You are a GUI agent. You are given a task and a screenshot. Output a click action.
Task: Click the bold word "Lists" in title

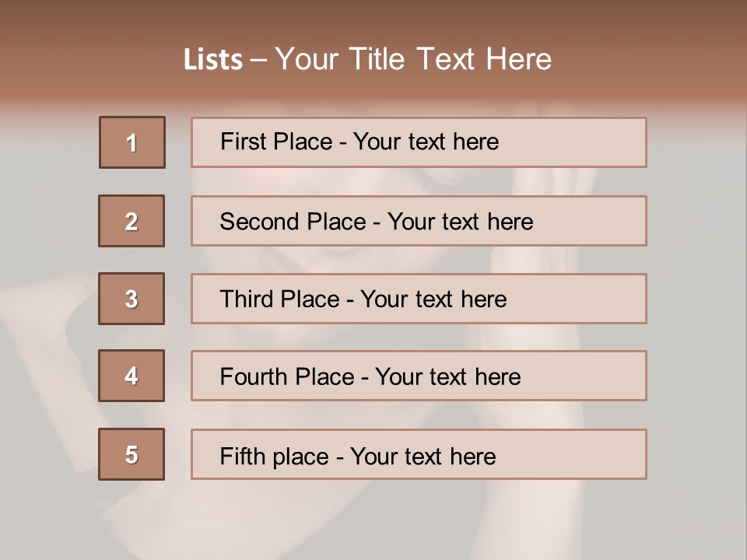tap(213, 60)
